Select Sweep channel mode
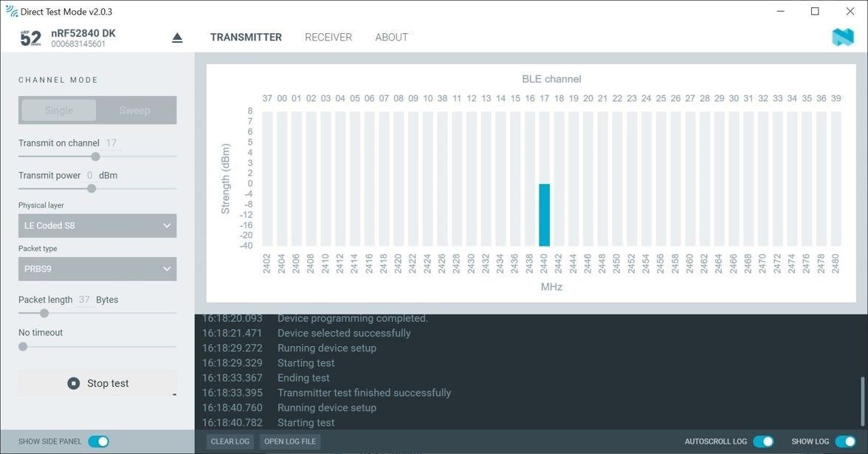This screenshot has width=868, height=454. coord(135,110)
